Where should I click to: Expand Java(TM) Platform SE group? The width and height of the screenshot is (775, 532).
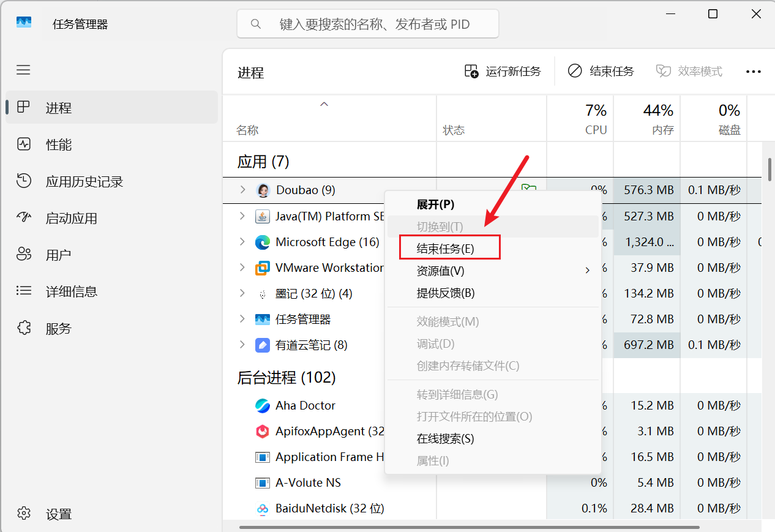[242, 216]
